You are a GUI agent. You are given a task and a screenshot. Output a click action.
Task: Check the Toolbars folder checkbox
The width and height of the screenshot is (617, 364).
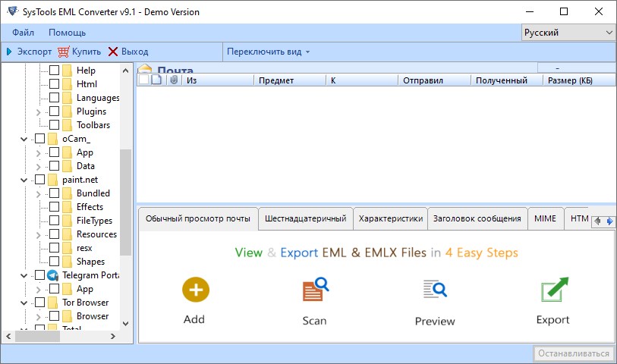pyautogui.click(x=55, y=124)
